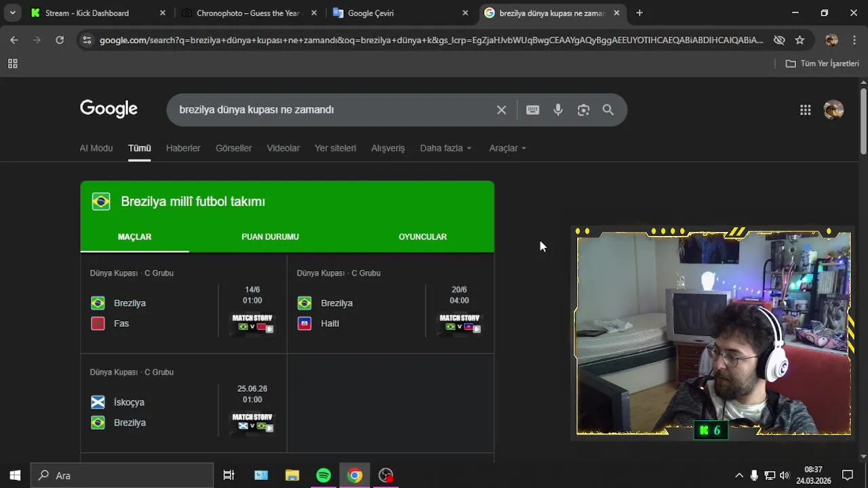Click the Windows taskbar search box
Viewport: 868px width, 488px height.
122,475
